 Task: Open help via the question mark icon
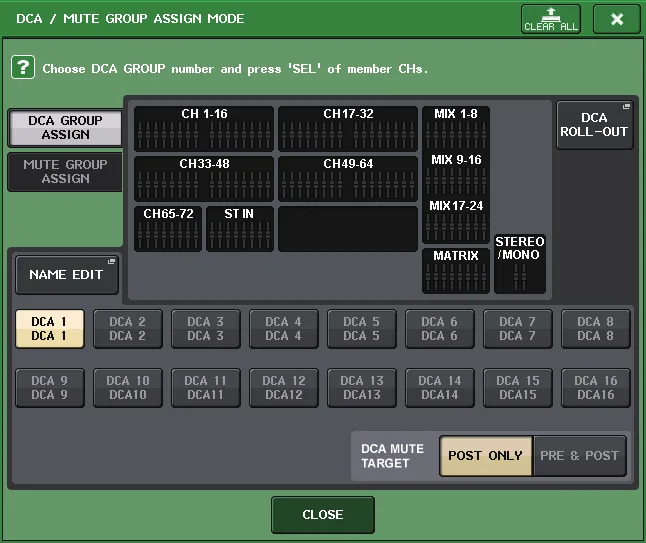(23, 67)
